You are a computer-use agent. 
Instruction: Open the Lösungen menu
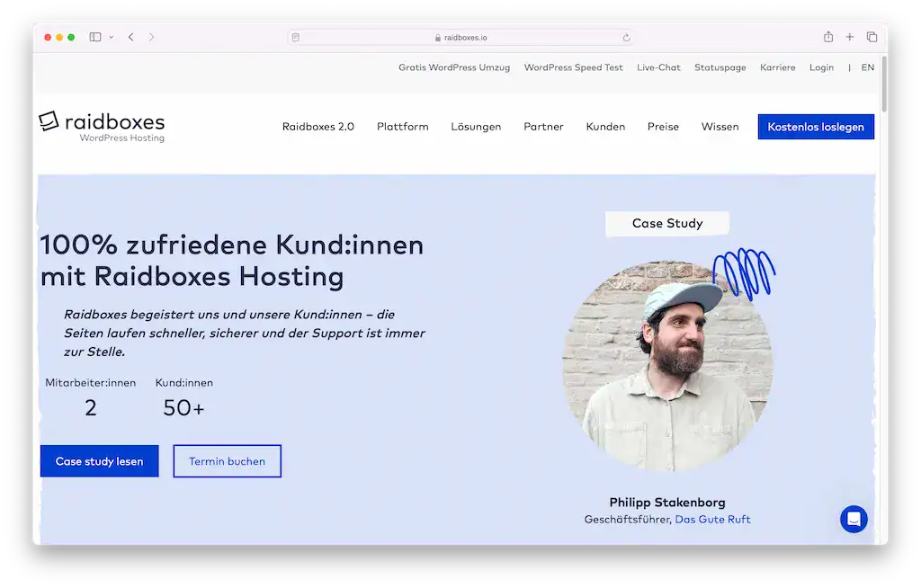(476, 127)
